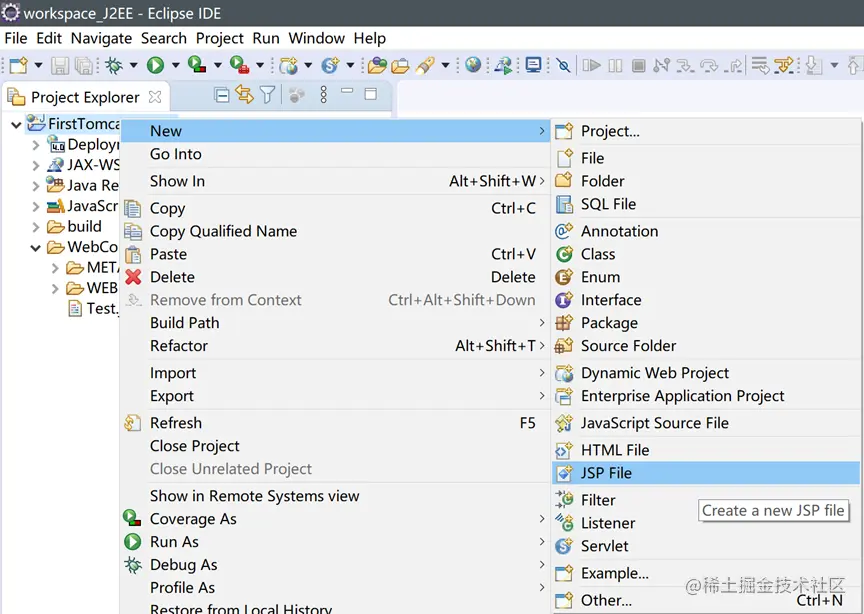Expand the META-INF folder node
Viewport: 864px width, 614px height.
coord(55,268)
